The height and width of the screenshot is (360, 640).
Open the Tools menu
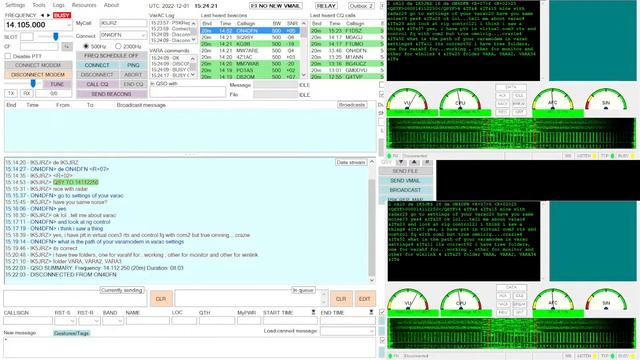39,5
